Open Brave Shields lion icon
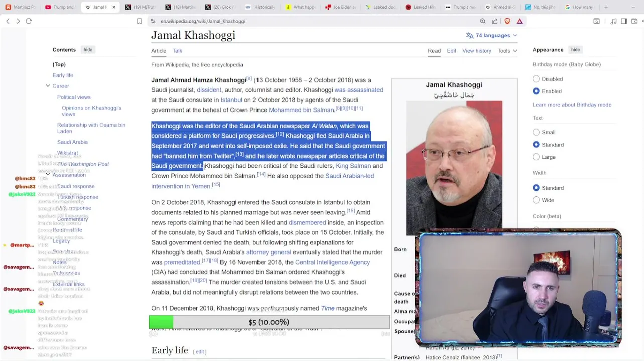This screenshot has width=644, height=361. 507,21
